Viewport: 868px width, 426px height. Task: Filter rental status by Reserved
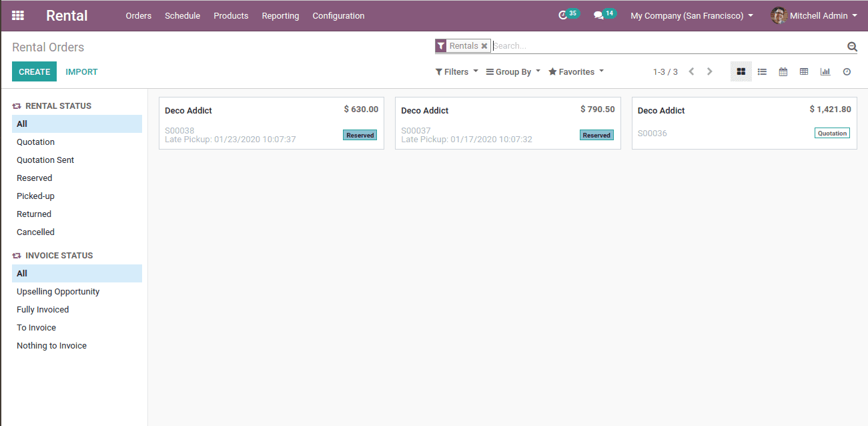[77, 178]
